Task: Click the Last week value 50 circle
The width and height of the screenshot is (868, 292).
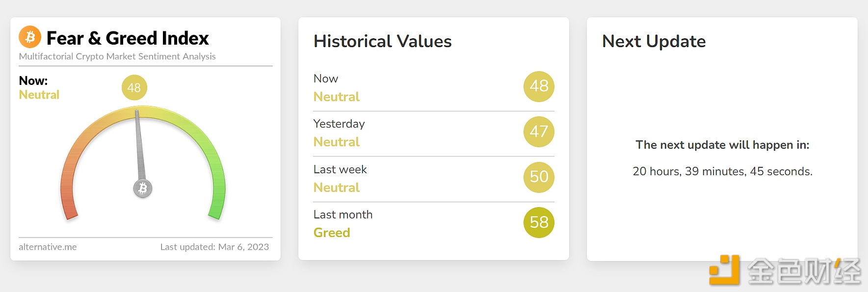Action: 539,177
